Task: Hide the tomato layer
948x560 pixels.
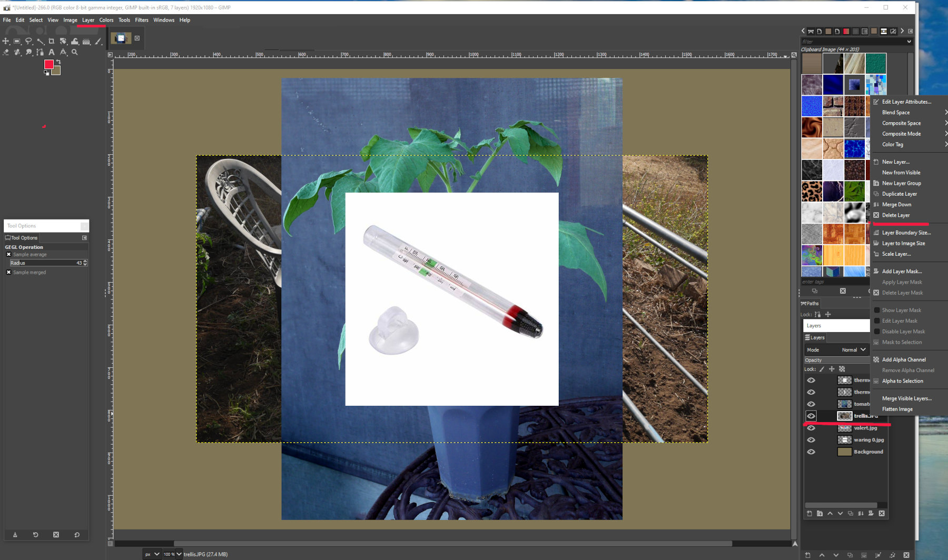Action: 811,404
